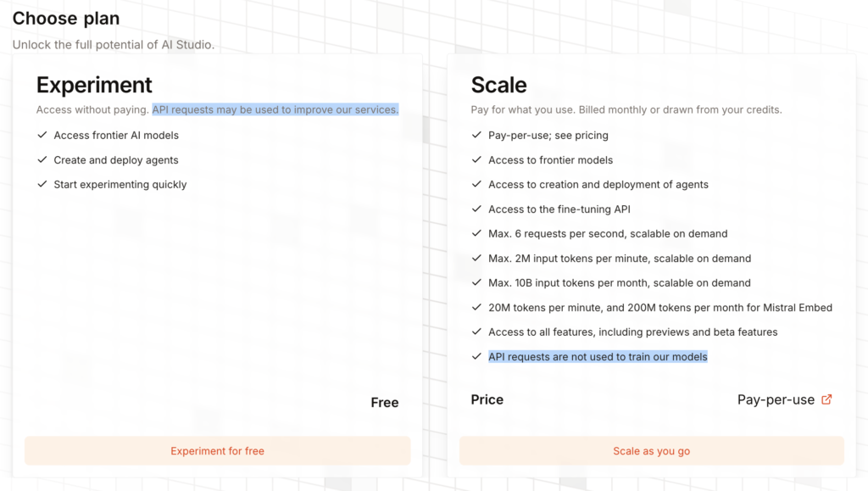Screen dimensions: 868x491
Task: Click the highlighted text about improving our services
Action: click(275, 109)
